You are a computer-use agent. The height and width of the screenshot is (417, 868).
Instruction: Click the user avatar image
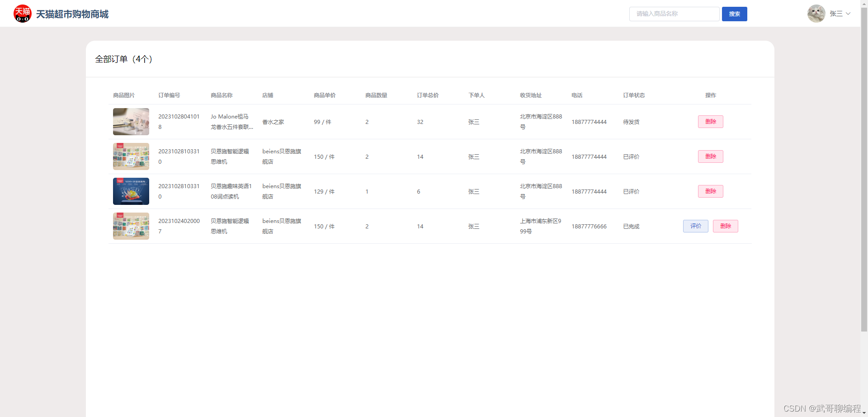(x=816, y=14)
